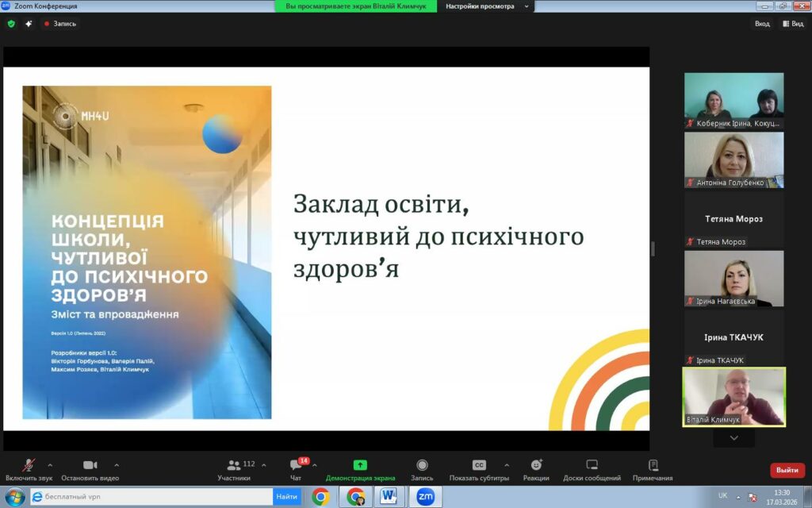Toggle Показать субтитры captions

pyautogui.click(x=479, y=465)
